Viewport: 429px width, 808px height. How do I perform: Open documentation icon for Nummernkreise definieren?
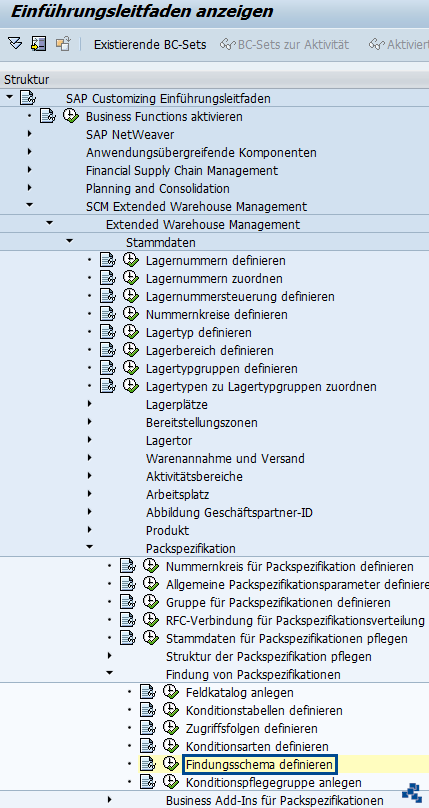tap(107, 314)
